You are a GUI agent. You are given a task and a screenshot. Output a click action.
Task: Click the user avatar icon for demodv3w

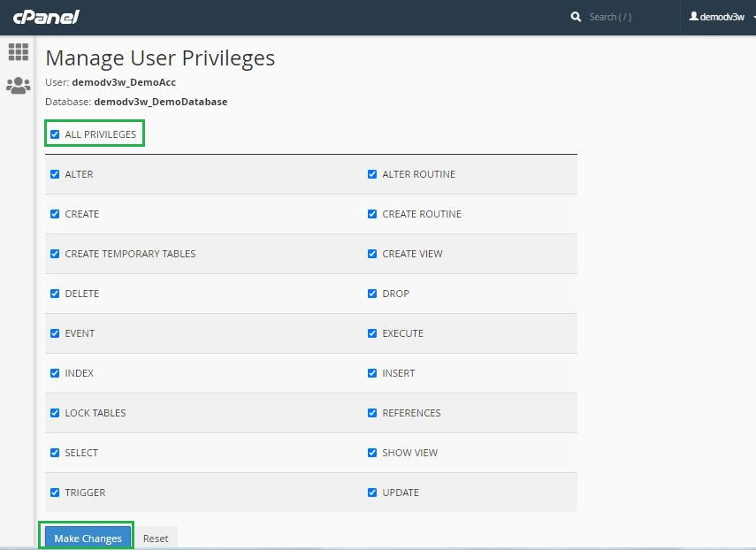coord(693,17)
